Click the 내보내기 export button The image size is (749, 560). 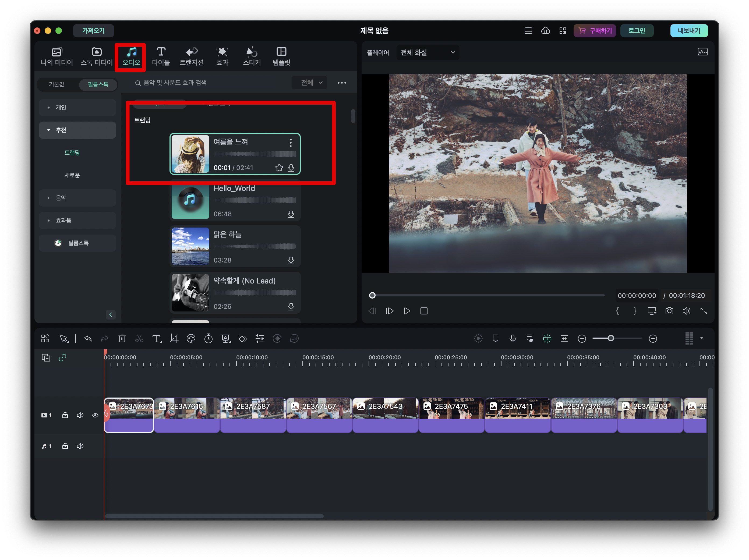(688, 30)
